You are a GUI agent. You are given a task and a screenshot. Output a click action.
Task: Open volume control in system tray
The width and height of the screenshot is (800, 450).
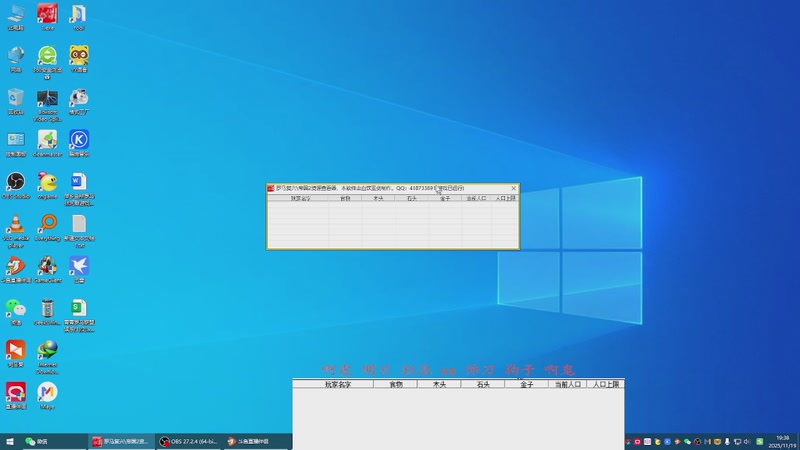pyautogui.click(x=747, y=442)
